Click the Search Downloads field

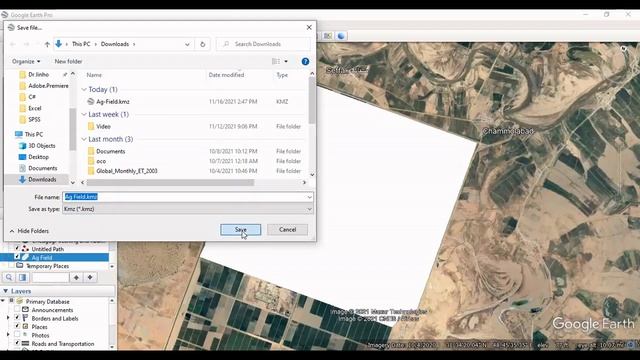(x=263, y=44)
